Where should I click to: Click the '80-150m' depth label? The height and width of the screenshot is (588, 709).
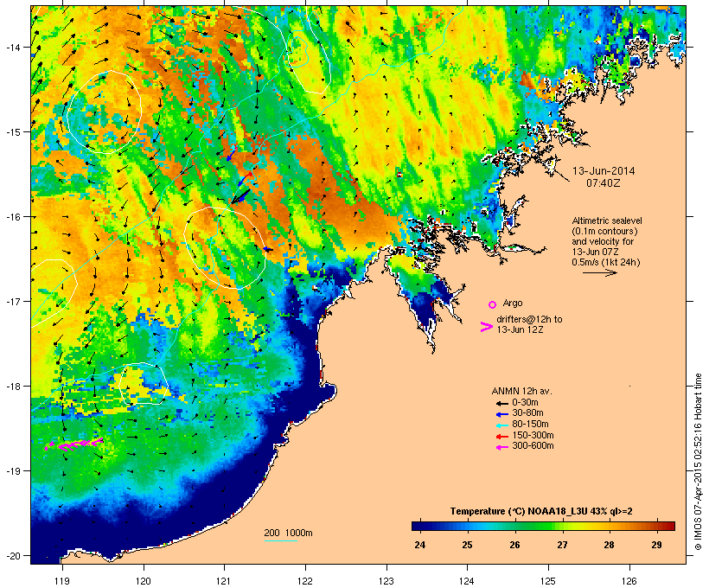tap(530, 425)
